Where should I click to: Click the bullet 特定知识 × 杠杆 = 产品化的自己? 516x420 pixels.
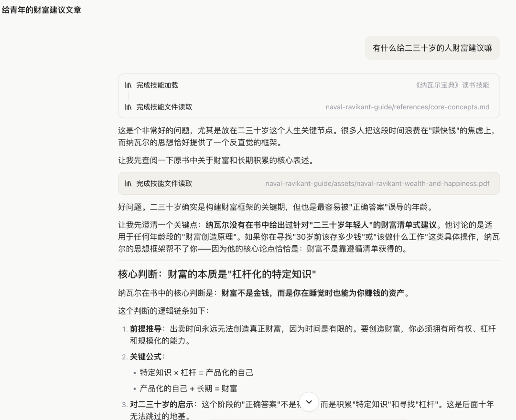[x=196, y=373]
